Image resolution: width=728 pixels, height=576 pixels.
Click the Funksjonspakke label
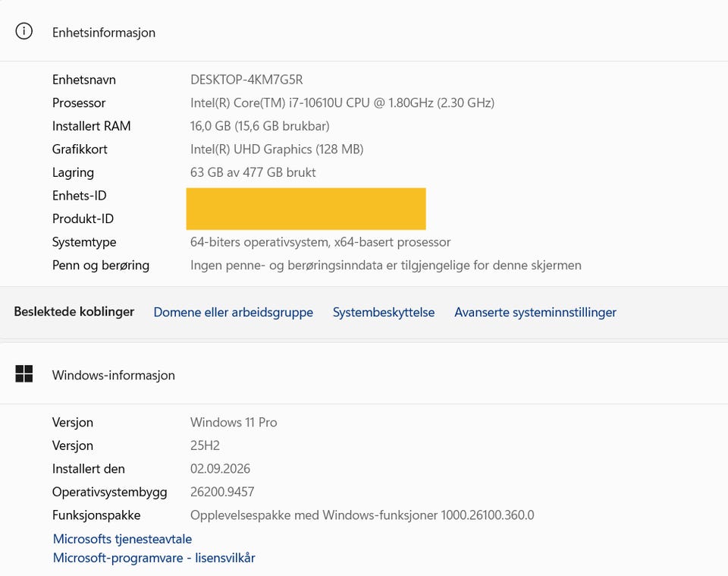(96, 515)
